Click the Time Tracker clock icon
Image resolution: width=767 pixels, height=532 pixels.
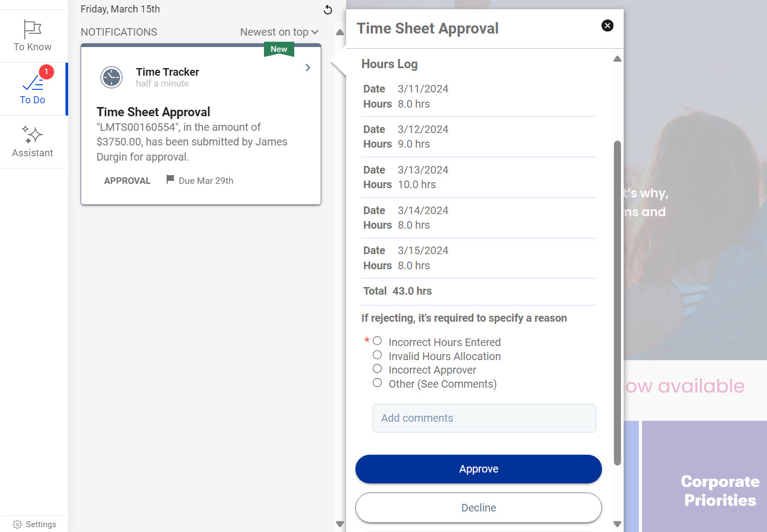point(111,77)
